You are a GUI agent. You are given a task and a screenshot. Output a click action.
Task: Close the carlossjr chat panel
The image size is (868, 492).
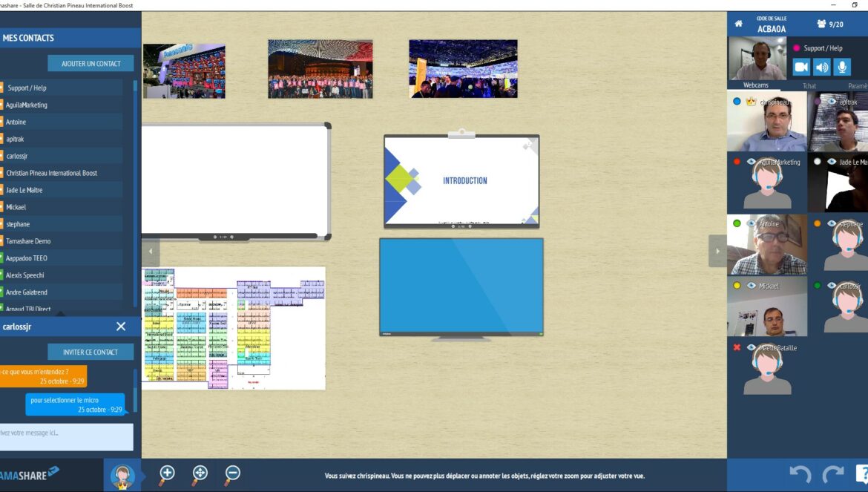click(121, 327)
